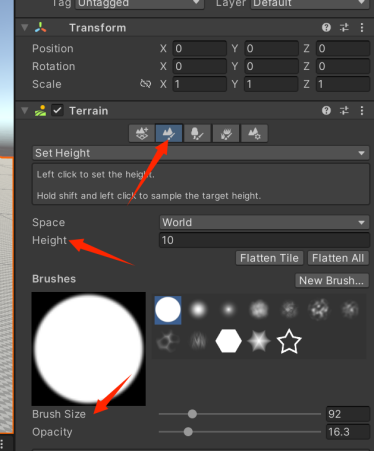This screenshot has width=374, height=452.
Task: Open the Terrain Settings tool
Action: click(x=254, y=133)
